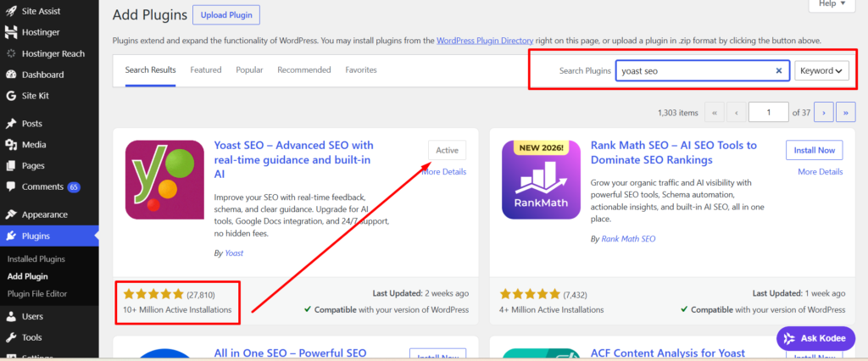868x361 pixels.
Task: Click the Yoast SEO plugin logo
Action: point(164,180)
